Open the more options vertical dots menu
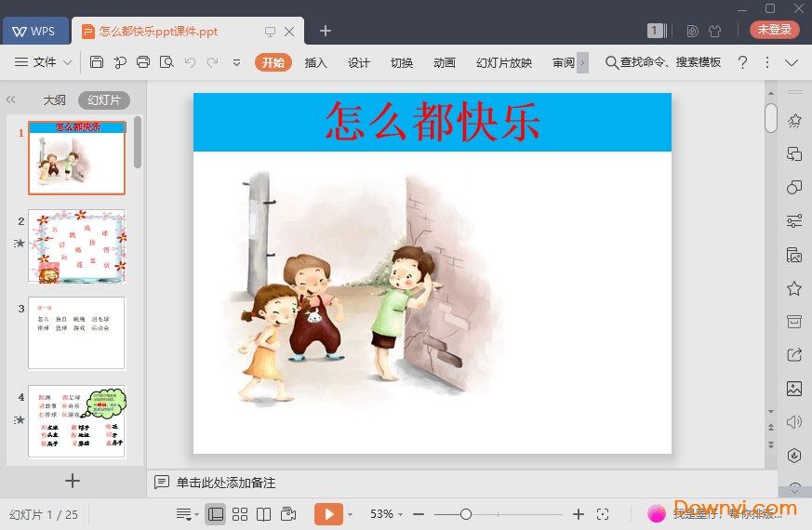 (767, 62)
